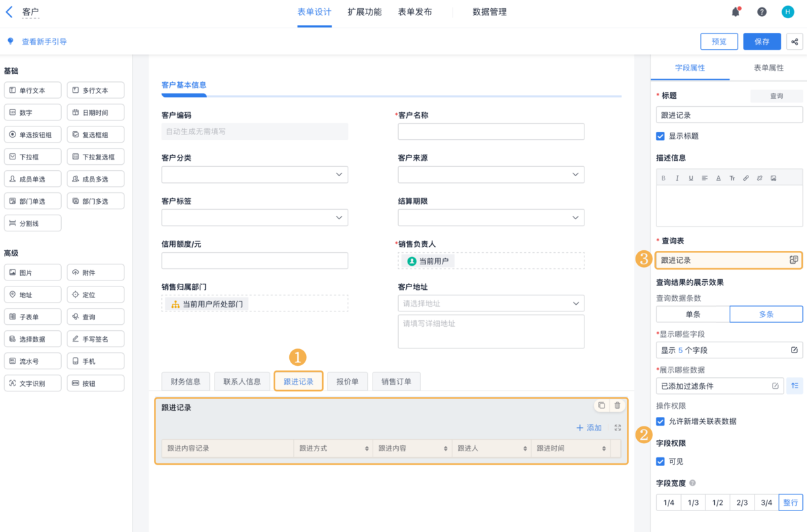Apply italic in the description editor
This screenshot has width=807, height=532.
[x=677, y=178]
